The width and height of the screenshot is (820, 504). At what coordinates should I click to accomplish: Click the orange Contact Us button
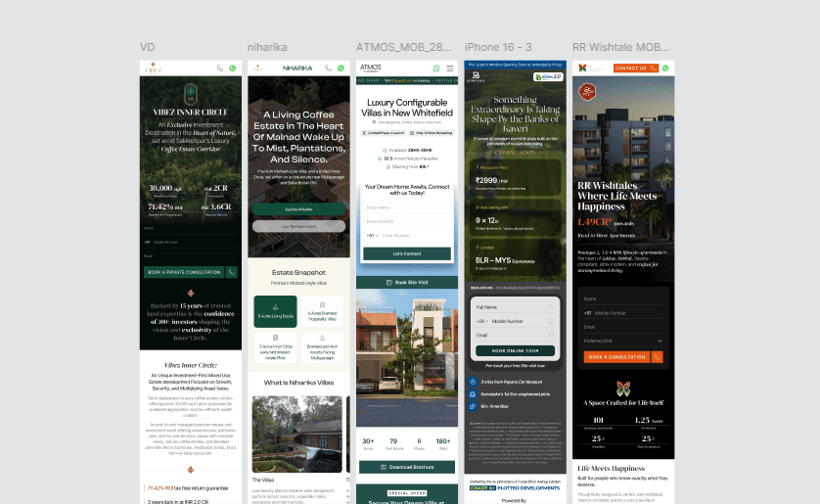coord(635,68)
